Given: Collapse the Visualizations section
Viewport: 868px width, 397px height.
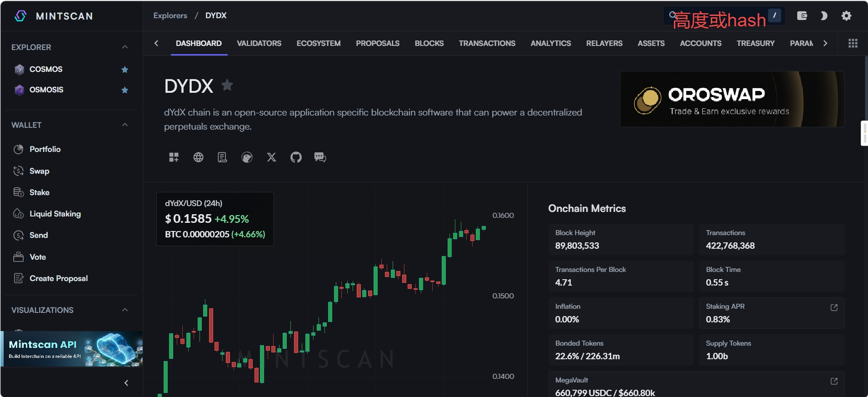Looking at the screenshot, I should [x=125, y=310].
